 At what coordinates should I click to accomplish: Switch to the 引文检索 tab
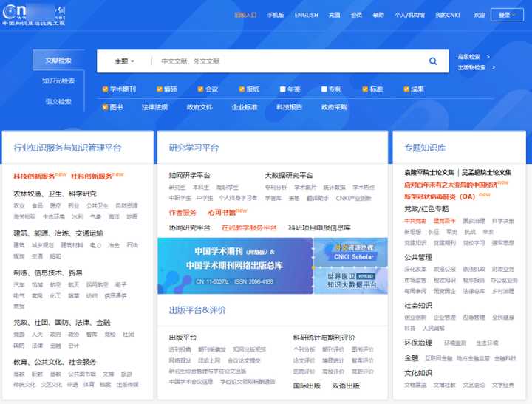[x=58, y=102]
